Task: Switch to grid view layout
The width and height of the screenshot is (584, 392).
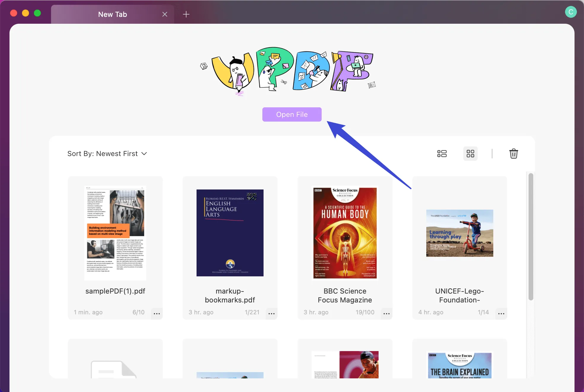Action: point(470,154)
